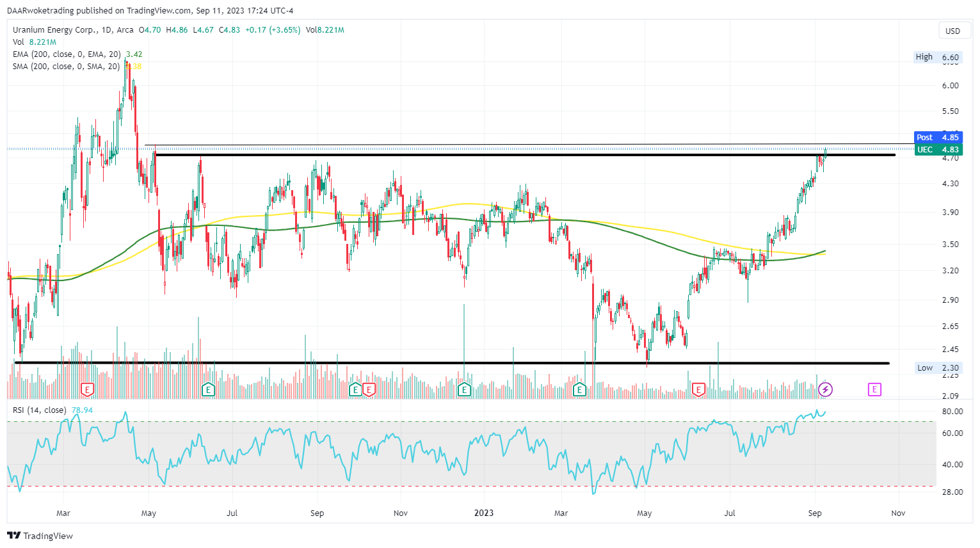Select the UEC 4.83 price label
Viewport: 980px width, 548px height.
938,149
